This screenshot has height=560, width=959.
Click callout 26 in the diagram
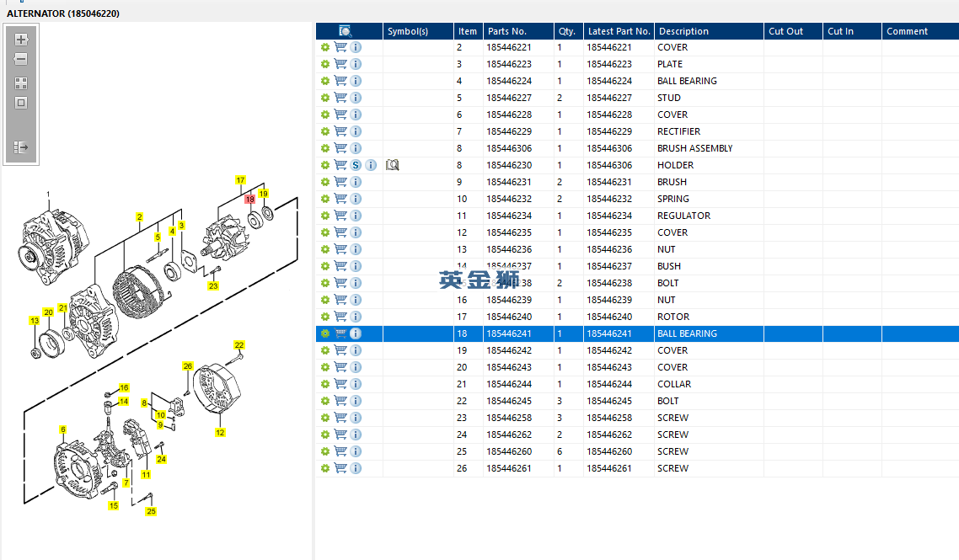click(x=188, y=366)
